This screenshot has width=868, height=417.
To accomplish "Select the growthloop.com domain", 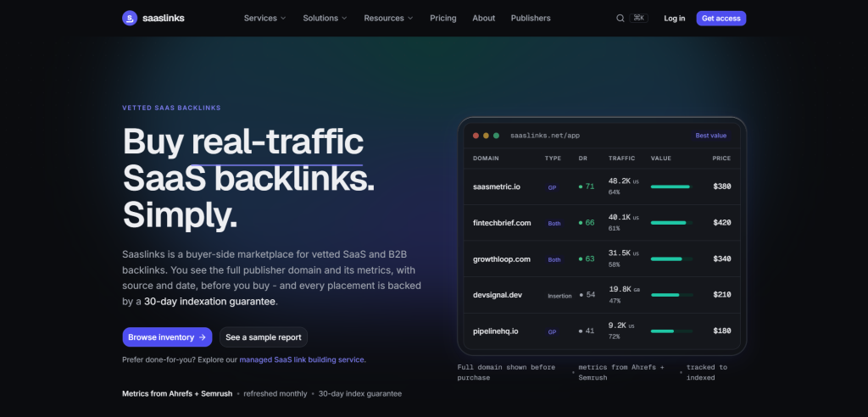I will [x=502, y=259].
